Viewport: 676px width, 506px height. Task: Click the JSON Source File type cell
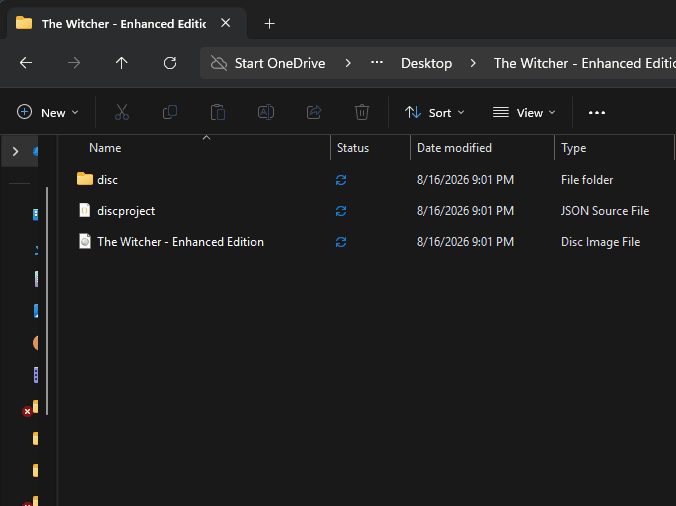click(x=605, y=211)
